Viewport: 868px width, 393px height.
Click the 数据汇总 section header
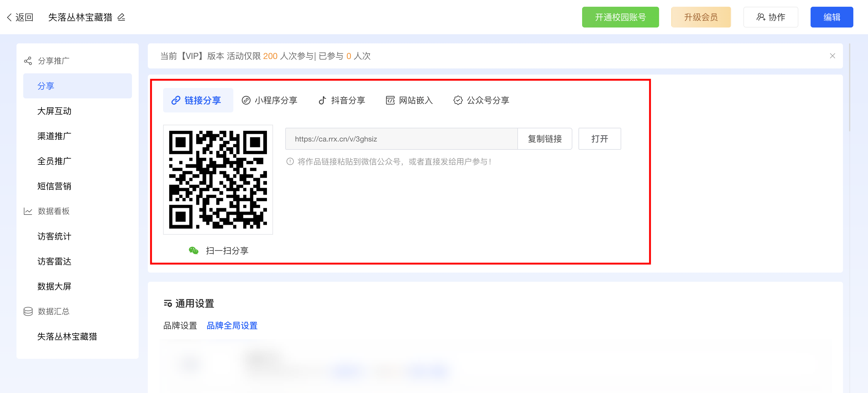pyautogui.click(x=53, y=311)
